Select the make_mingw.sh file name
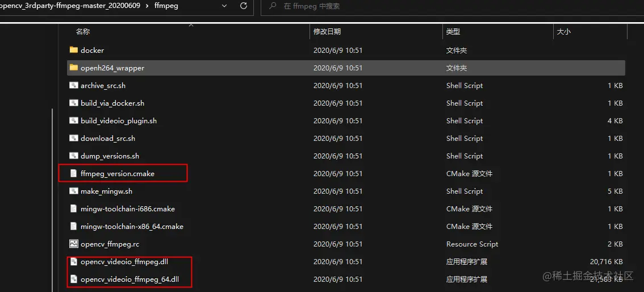This screenshot has width=644, height=292. click(106, 191)
